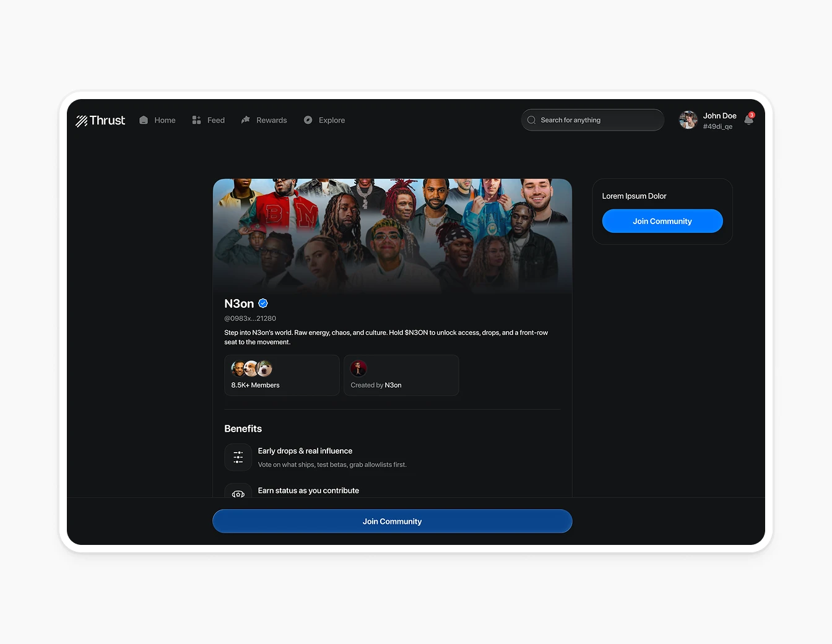Click the Earn status benefit icon

238,492
